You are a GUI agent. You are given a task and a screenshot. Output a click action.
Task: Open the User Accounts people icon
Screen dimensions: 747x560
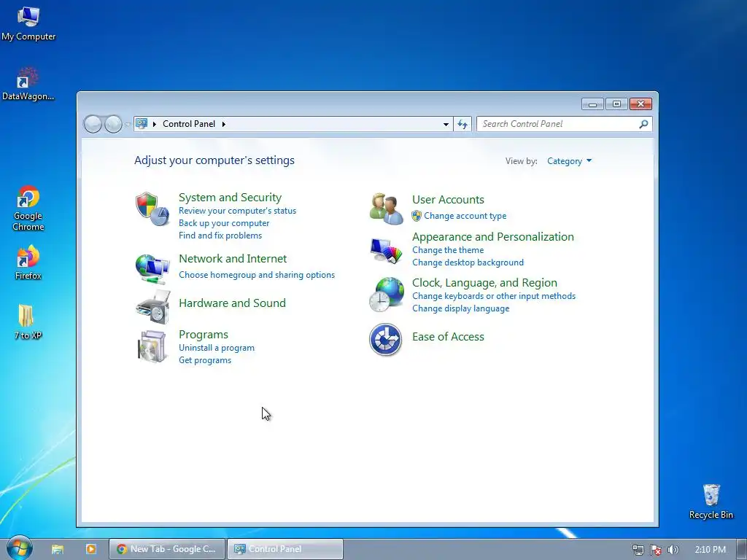(387, 209)
